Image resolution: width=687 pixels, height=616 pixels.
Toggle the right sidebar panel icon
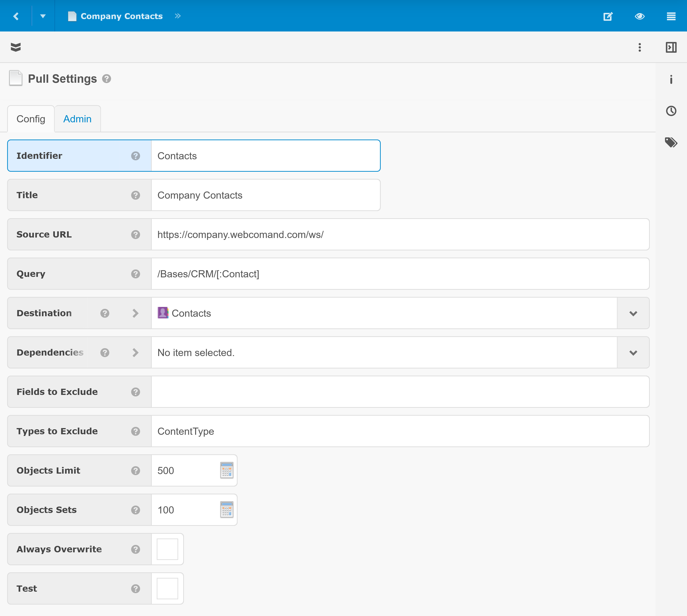point(671,47)
